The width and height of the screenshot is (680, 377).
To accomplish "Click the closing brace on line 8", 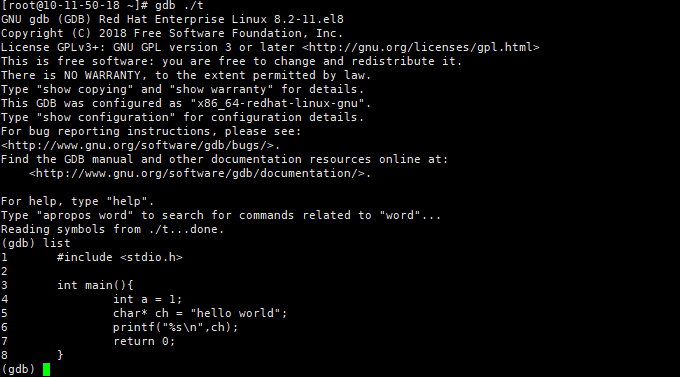I will tap(60, 355).
